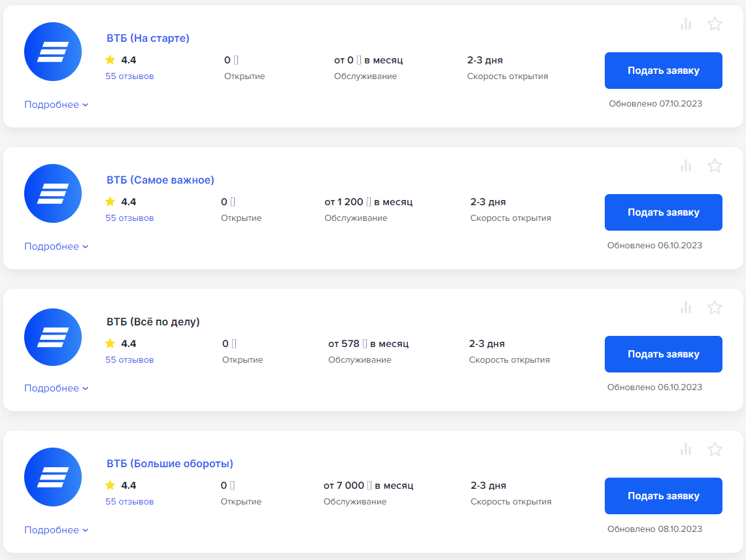746x560 pixels.
Task: Click the 'от 578 в месяц' service fee text
Action: 368,344
